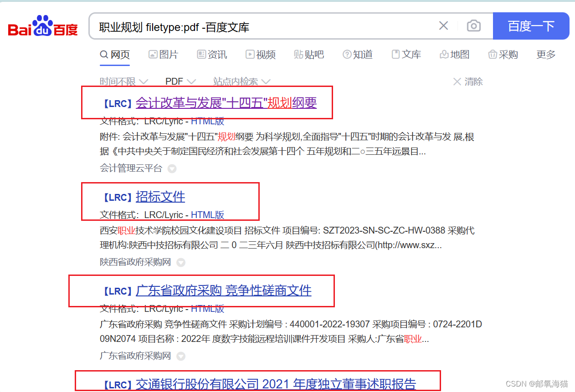Viewport: 575px width, 392px height.
Task: Expand the 更多 menu item
Action: tap(546, 55)
